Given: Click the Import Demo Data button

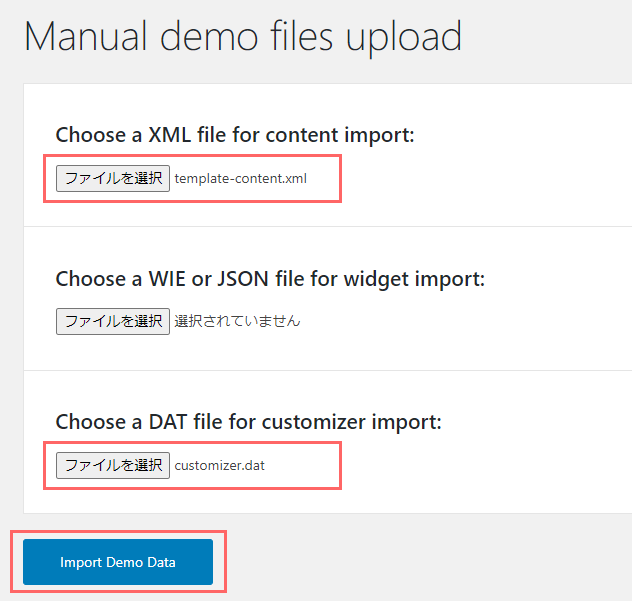Looking at the screenshot, I should (x=118, y=561).
